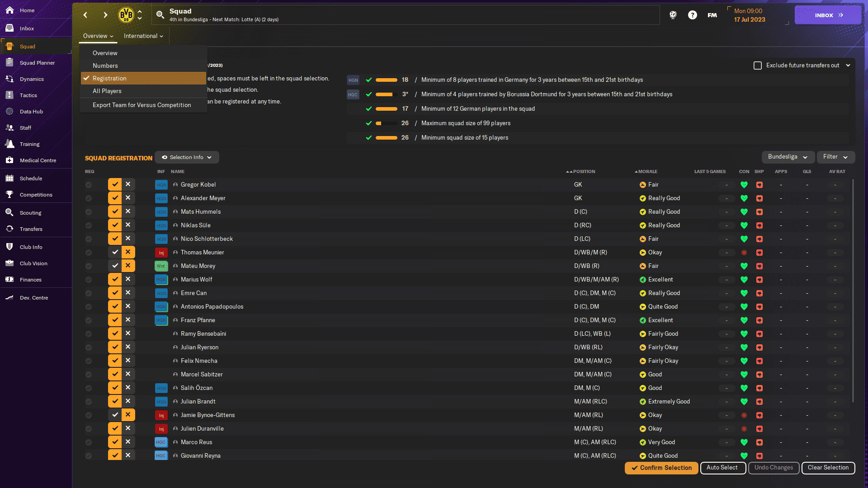Open the Data Hub icon
Viewport: 868px width, 488px height.
point(9,111)
